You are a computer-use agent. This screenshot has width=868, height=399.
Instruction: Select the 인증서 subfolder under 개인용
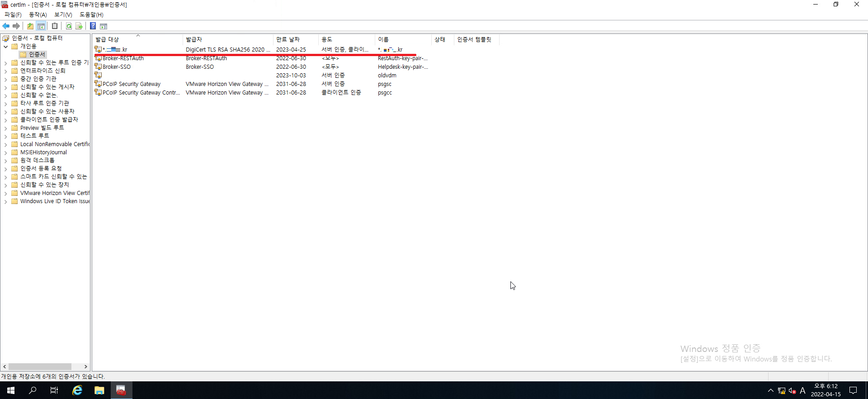pos(37,54)
